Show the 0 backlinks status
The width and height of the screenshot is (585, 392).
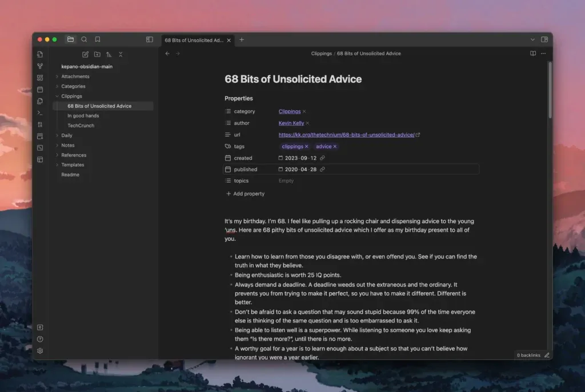528,355
